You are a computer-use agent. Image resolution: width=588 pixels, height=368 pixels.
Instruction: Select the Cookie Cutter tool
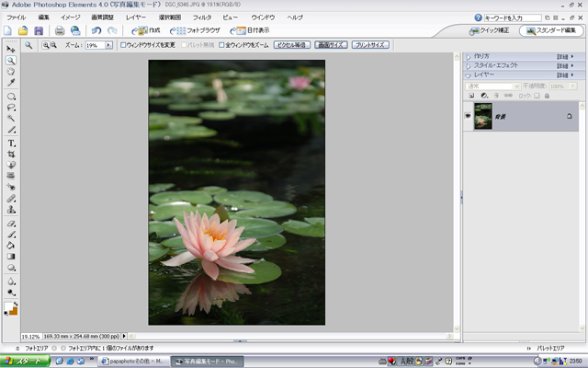(x=11, y=165)
